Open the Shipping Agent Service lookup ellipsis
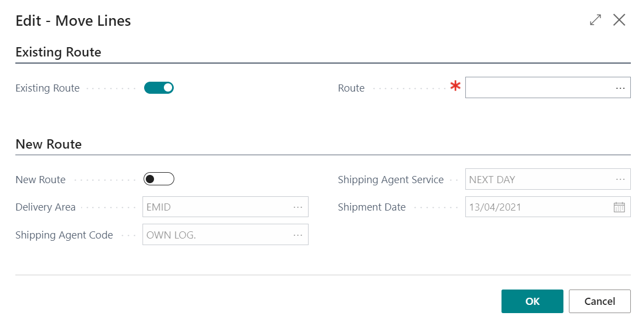Image resolution: width=644 pixels, height=329 pixels. pyautogui.click(x=620, y=179)
